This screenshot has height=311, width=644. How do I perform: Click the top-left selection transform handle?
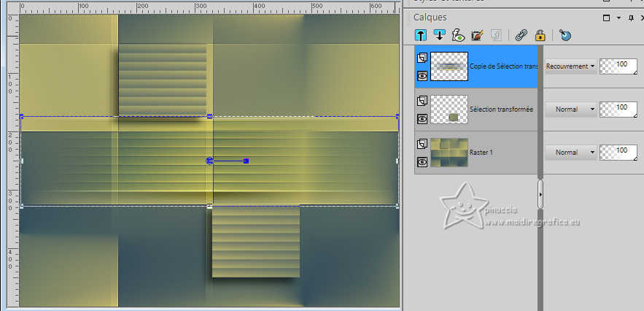click(21, 116)
